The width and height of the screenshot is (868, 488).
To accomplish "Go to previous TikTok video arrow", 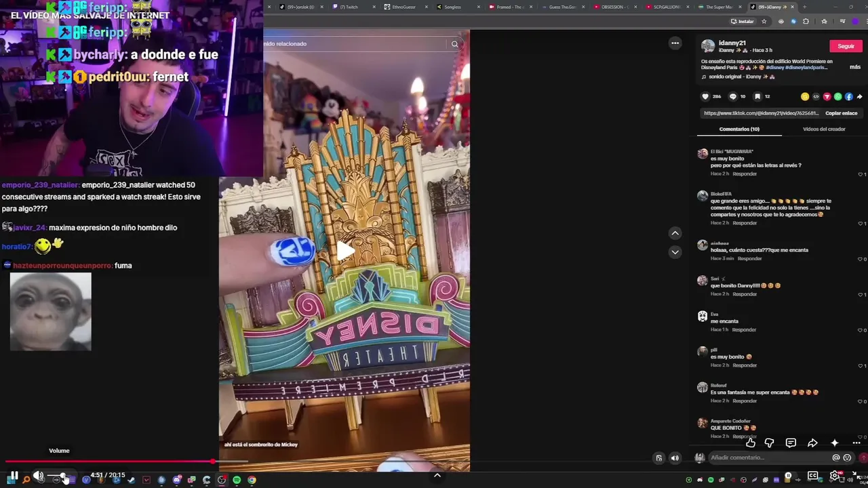I will click(675, 233).
